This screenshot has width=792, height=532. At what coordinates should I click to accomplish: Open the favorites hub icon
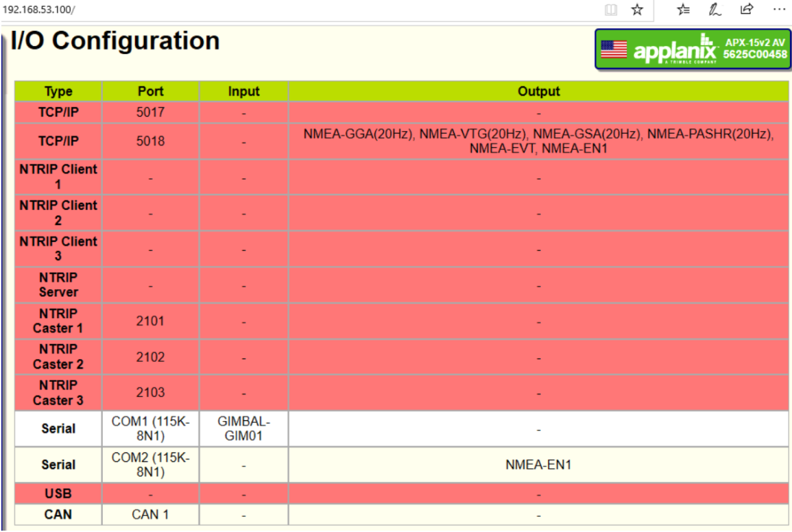pos(683,10)
